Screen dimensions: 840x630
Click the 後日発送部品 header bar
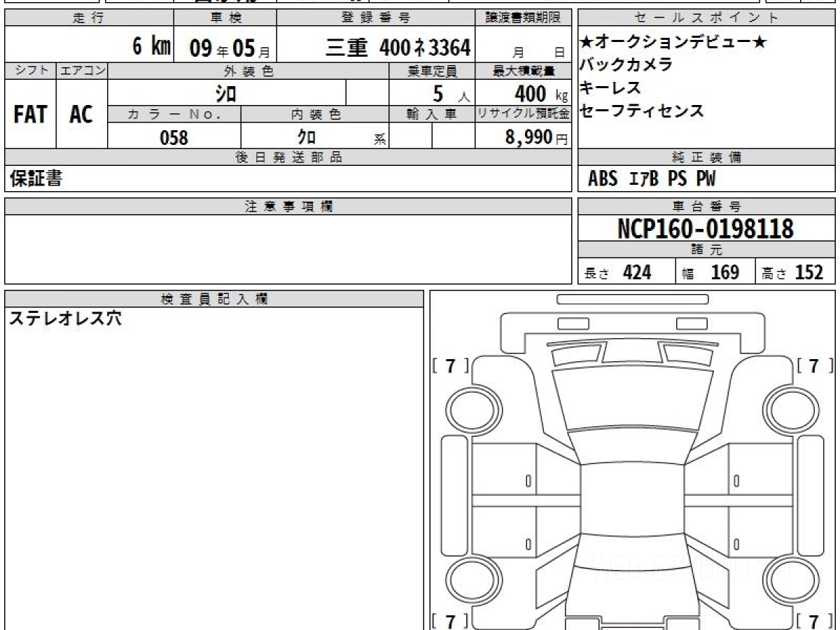[x=288, y=157]
